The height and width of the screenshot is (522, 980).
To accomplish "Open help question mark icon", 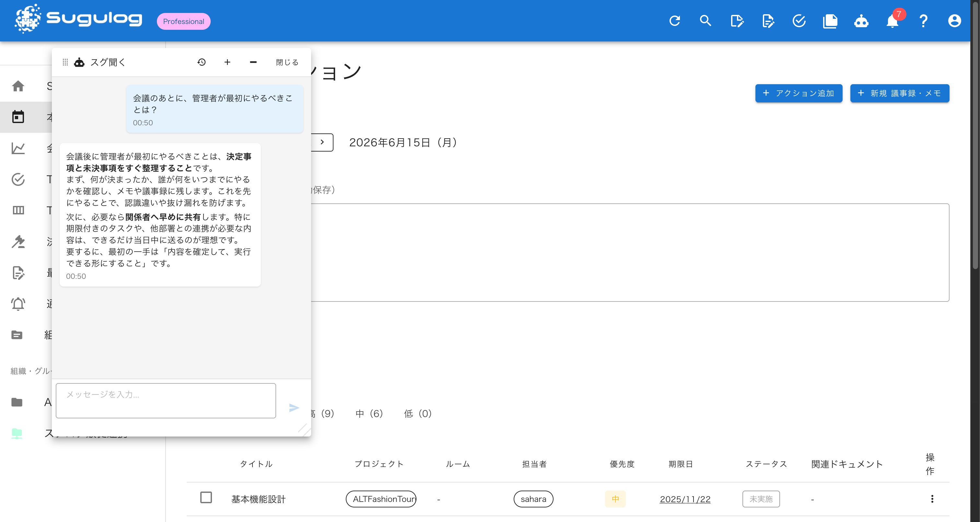I will click(x=923, y=21).
